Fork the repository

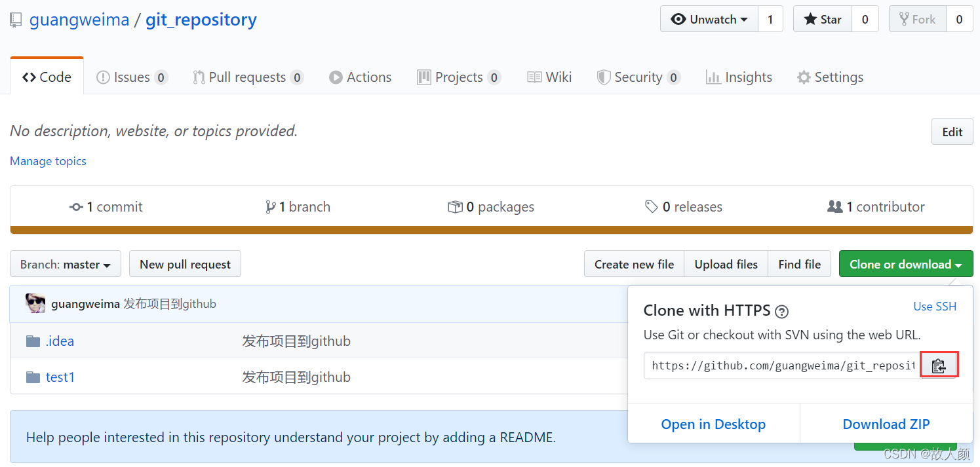(x=918, y=20)
